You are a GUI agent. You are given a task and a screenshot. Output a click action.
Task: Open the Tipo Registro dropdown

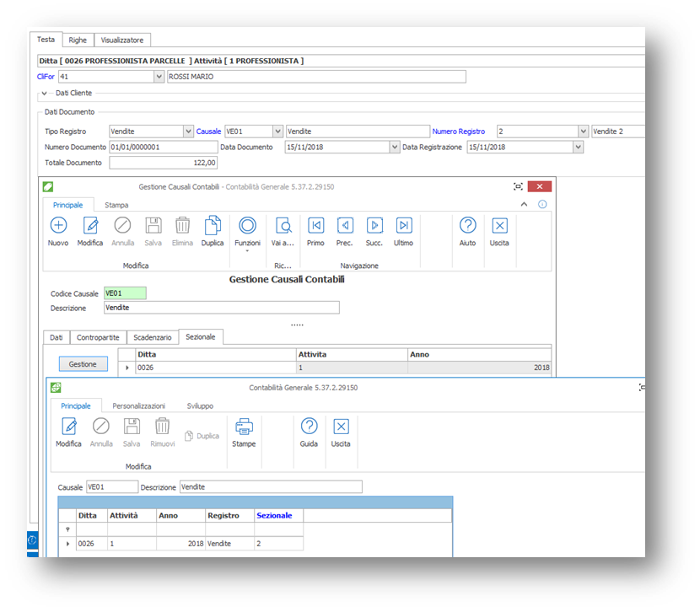[188, 132]
